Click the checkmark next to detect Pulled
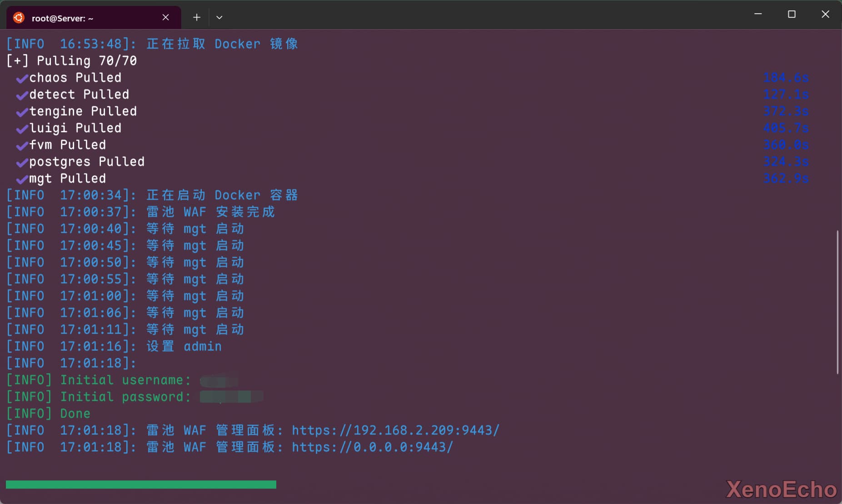The image size is (842, 504). (x=22, y=96)
